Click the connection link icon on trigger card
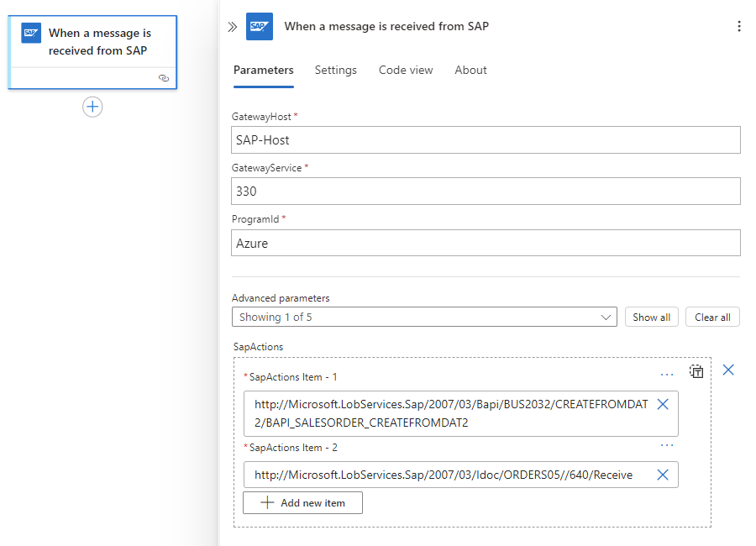The width and height of the screenshot is (756, 546). pos(164,78)
